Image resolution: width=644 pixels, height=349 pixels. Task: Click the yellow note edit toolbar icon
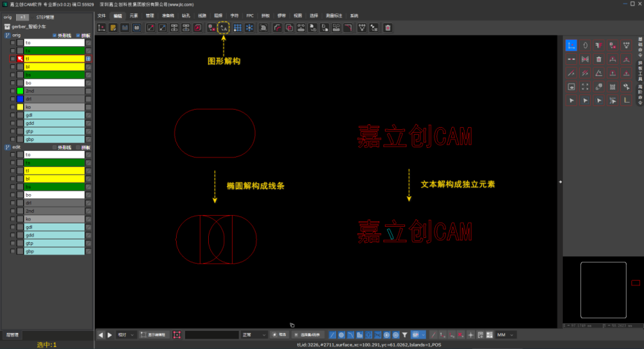[x=113, y=27]
